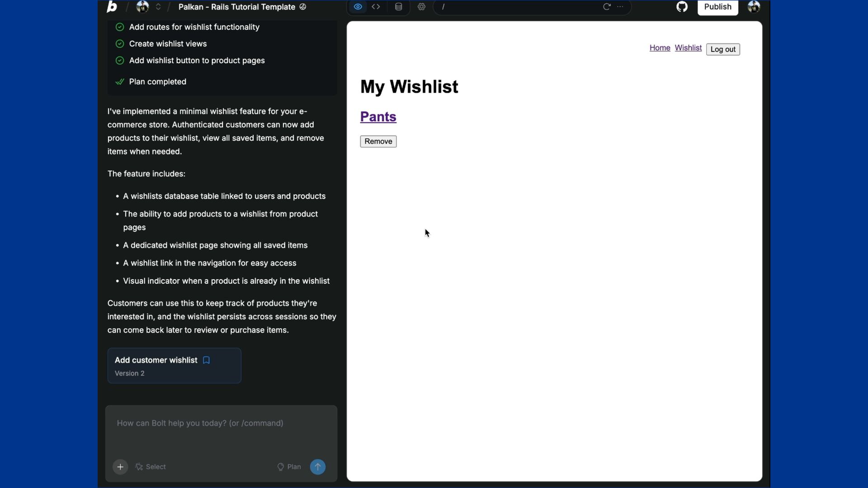Click the Wishlist navigation link
This screenshot has height=488, width=868.
tap(688, 48)
